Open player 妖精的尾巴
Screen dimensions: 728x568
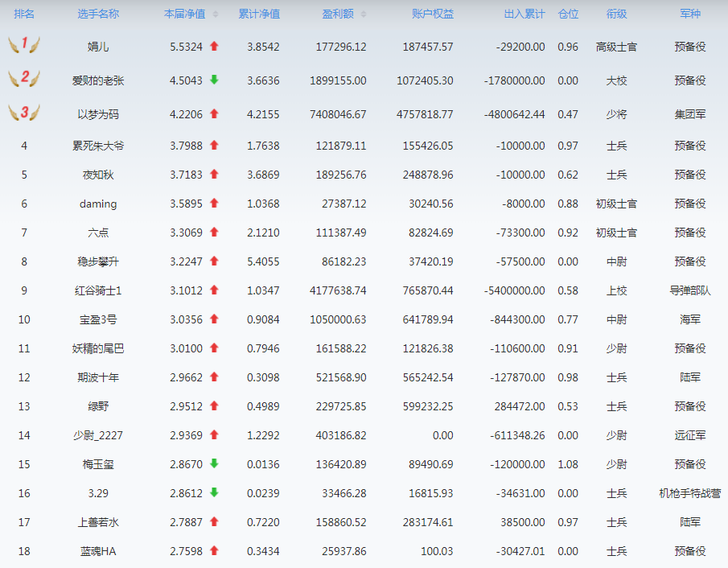tap(98, 348)
